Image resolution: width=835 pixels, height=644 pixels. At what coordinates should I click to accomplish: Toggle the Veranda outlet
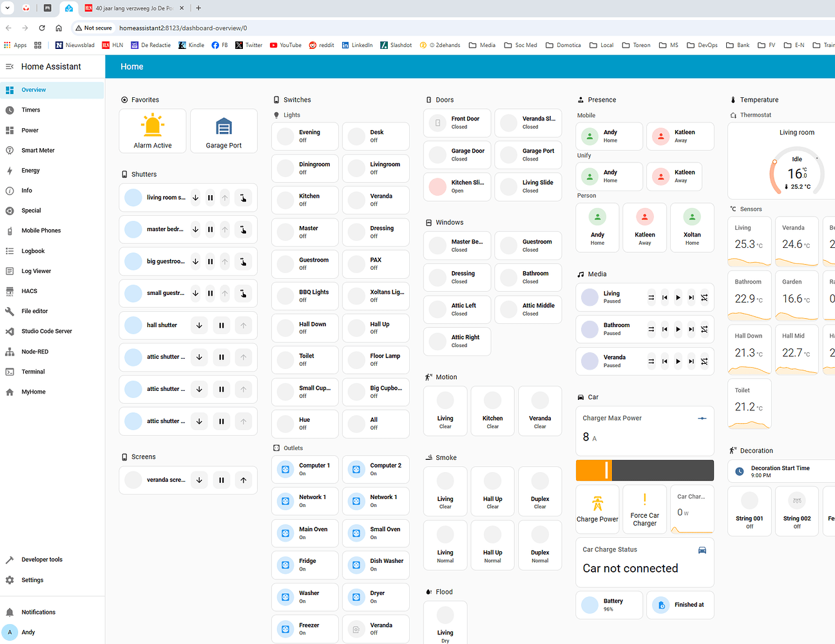tap(376, 629)
